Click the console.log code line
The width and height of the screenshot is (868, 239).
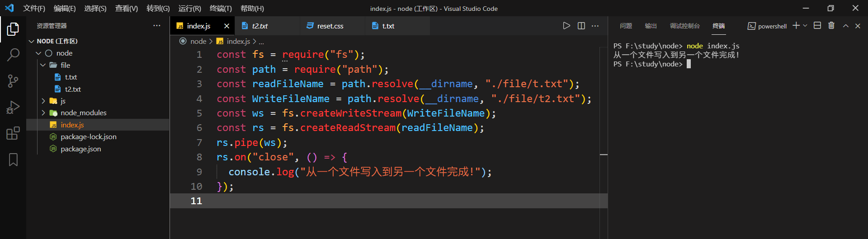(x=360, y=172)
